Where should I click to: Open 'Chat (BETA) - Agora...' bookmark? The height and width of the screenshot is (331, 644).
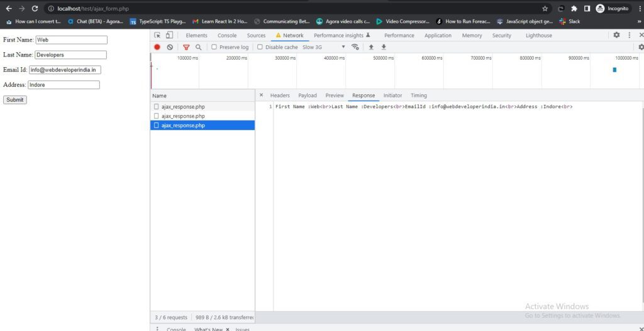click(x=96, y=21)
